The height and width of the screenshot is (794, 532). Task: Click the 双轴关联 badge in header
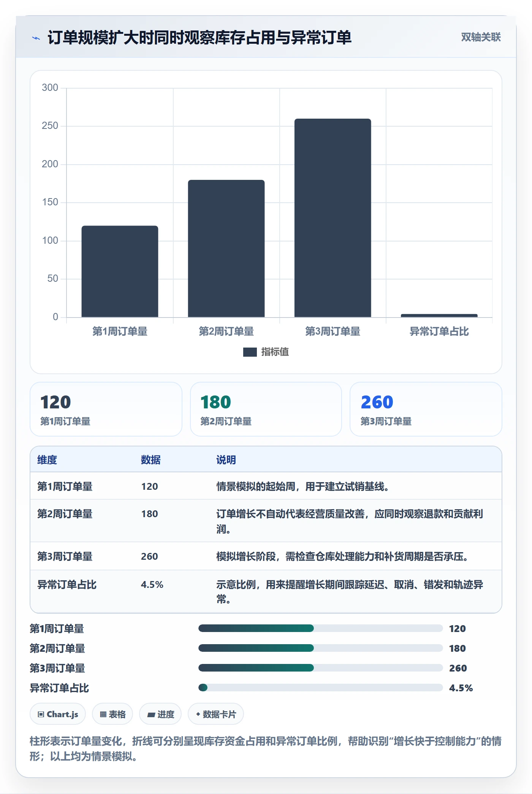pos(481,37)
